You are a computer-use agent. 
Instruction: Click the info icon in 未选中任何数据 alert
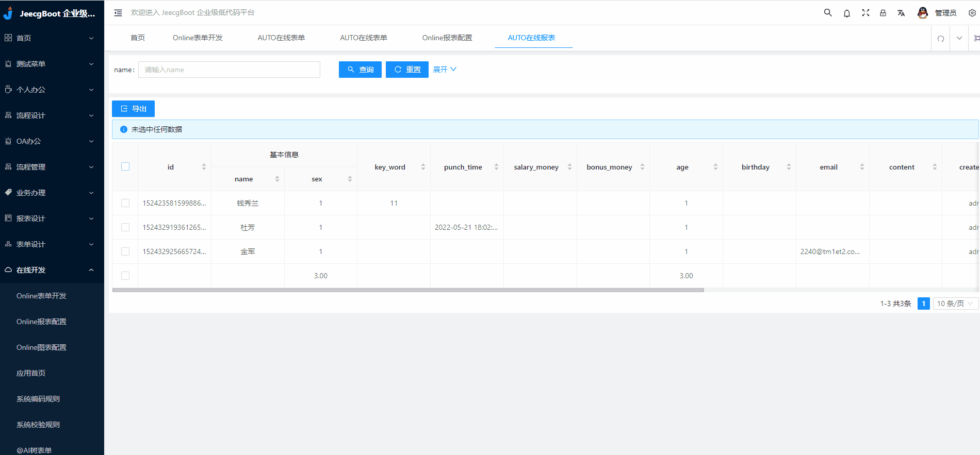coord(124,129)
